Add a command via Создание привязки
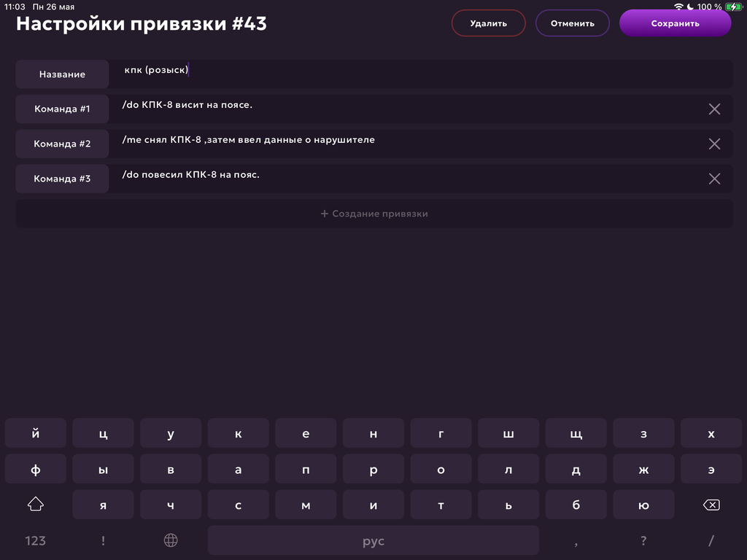This screenshot has width=747, height=560. pos(374,214)
